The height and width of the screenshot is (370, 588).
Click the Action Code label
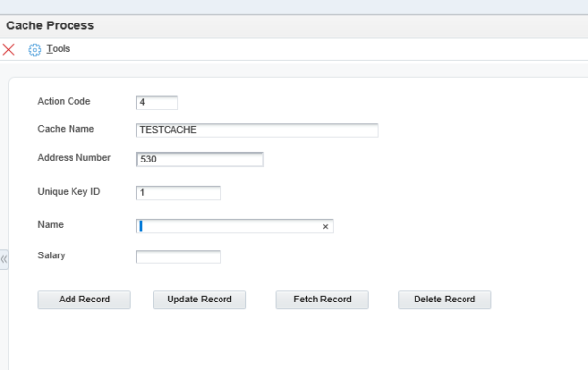[64, 101]
